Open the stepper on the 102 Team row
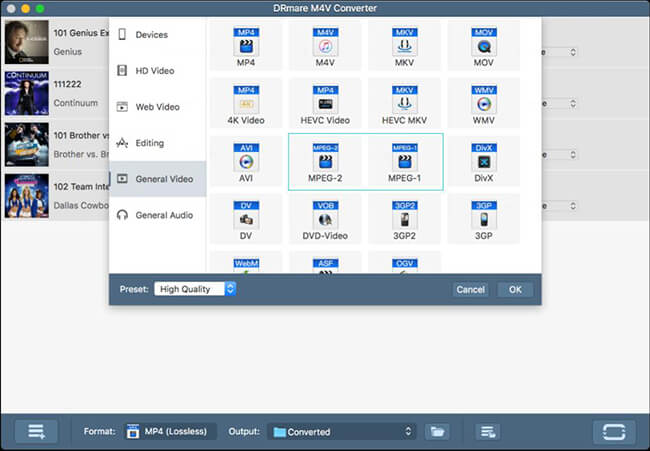The width and height of the screenshot is (650, 451). pyautogui.click(x=573, y=206)
